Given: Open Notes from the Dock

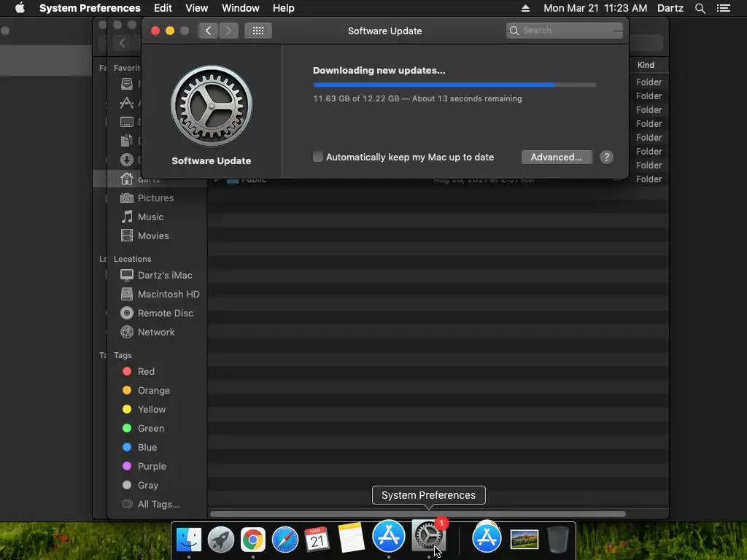Looking at the screenshot, I should pos(351,538).
